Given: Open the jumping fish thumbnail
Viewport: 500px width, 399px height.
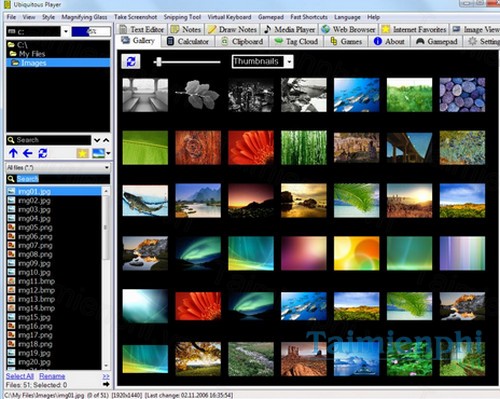Looking at the screenshot, I should [x=145, y=200].
